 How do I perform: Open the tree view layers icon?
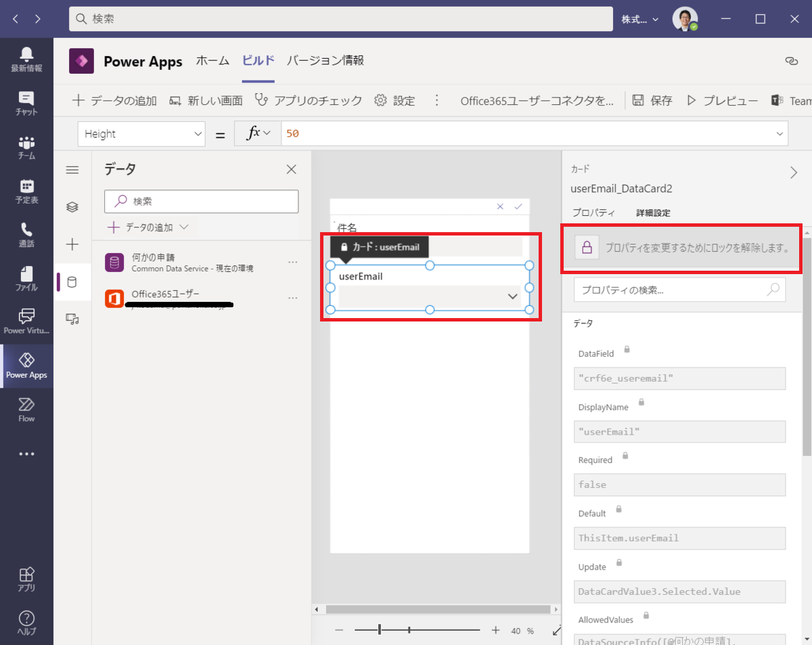[72, 207]
